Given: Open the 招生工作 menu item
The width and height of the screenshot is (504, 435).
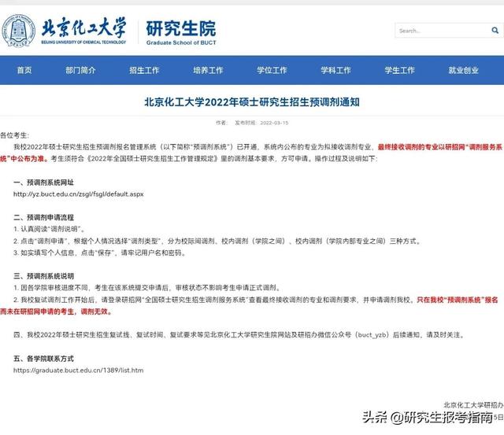Looking at the screenshot, I should 144,70.
